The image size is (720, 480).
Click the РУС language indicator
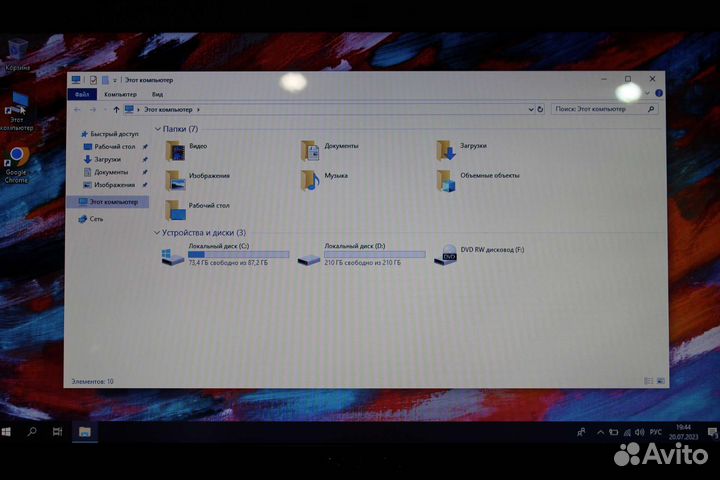656,432
